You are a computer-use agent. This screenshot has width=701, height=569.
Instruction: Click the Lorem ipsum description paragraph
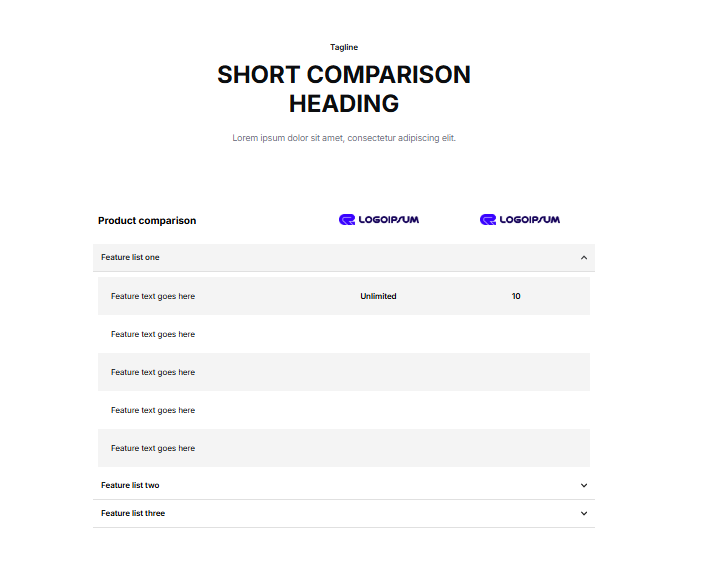click(x=344, y=138)
